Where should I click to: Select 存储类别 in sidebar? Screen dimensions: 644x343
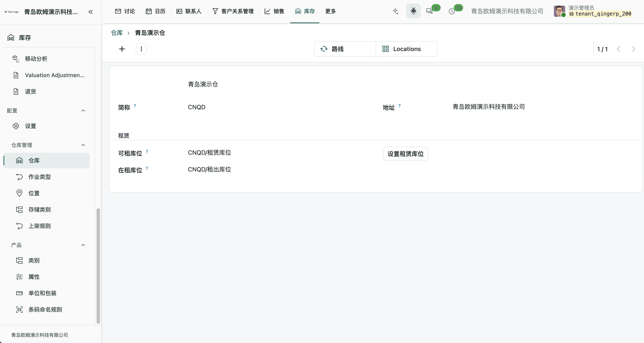point(47,209)
